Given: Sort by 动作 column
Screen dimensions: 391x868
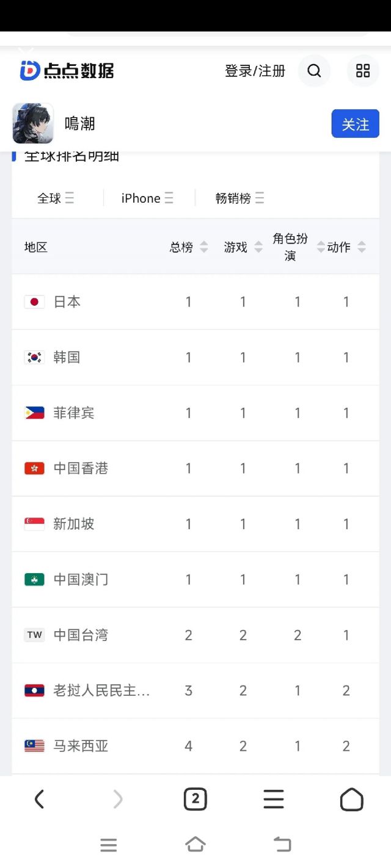Looking at the screenshot, I should [x=346, y=247].
